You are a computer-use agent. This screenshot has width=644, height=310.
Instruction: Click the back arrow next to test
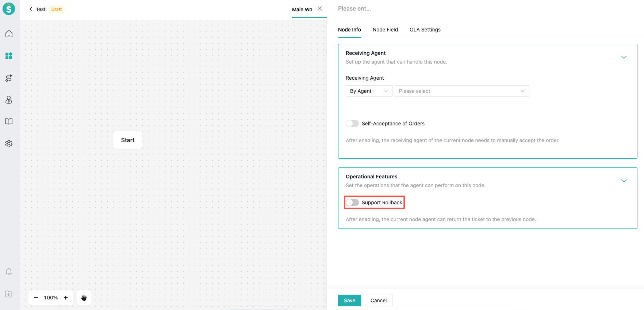(31, 9)
